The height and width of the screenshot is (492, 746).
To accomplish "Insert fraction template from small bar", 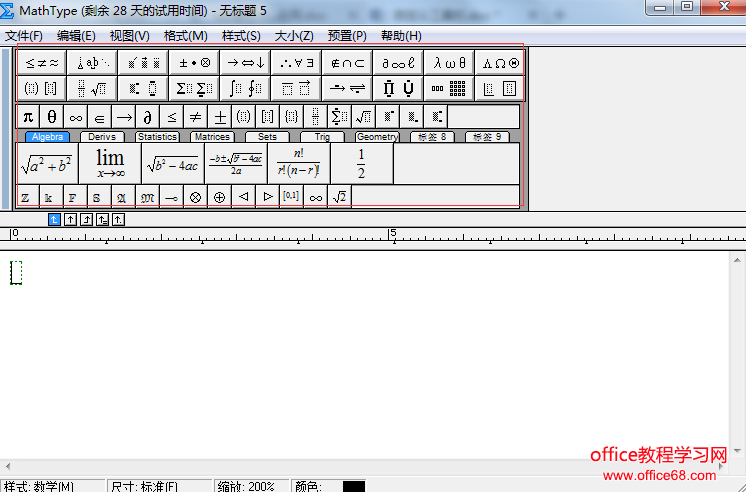I will click(315, 117).
